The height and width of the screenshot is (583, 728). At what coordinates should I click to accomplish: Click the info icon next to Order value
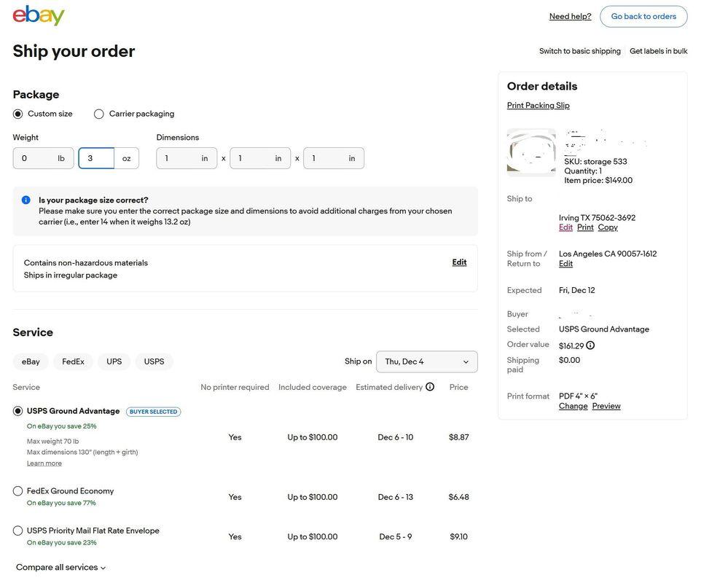click(590, 345)
